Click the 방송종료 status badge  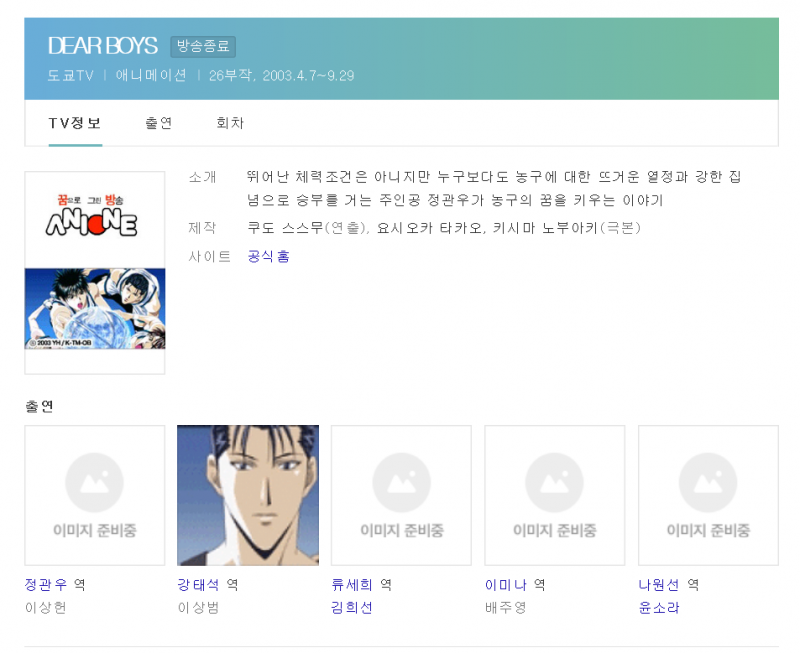tap(203, 46)
